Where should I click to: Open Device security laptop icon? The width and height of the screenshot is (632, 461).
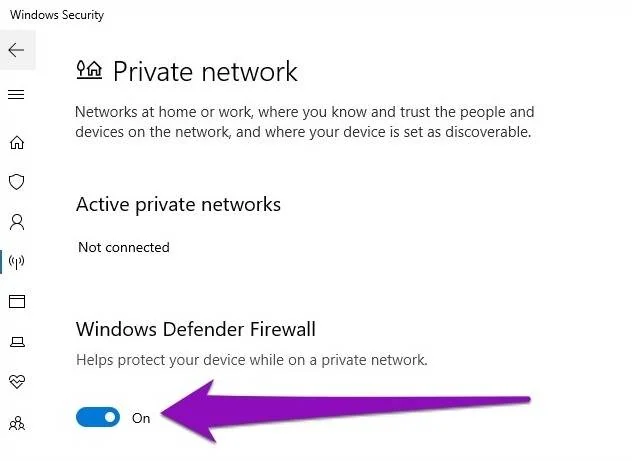tap(17, 342)
